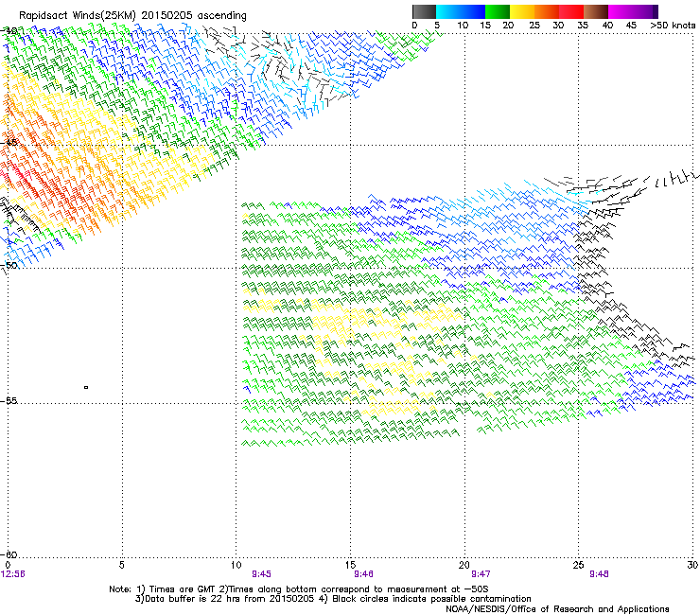The width and height of the screenshot is (700, 615).
Task: Click the '>50 knots' legend label
Action: click(x=673, y=26)
